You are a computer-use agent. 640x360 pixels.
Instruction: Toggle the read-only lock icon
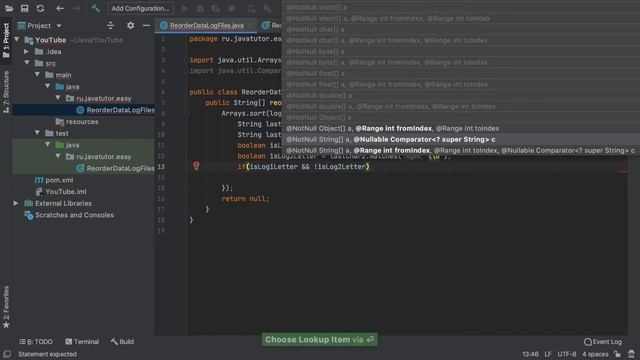click(x=618, y=354)
